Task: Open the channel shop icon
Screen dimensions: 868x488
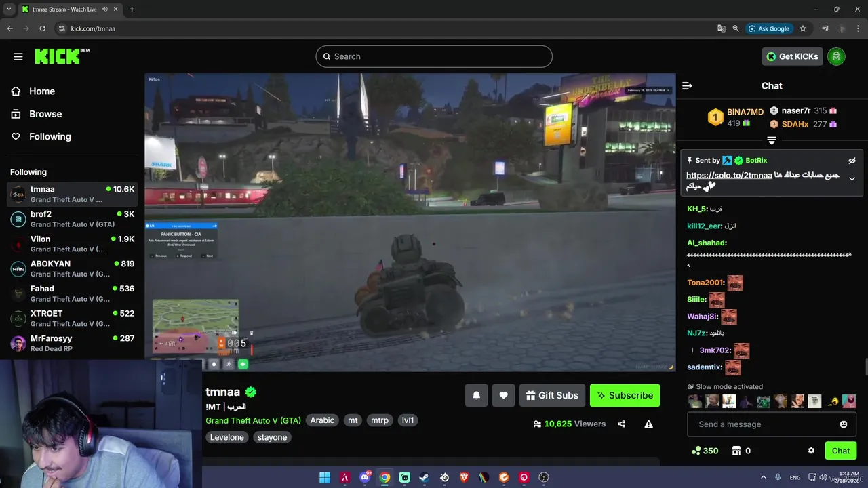Action: click(x=736, y=451)
